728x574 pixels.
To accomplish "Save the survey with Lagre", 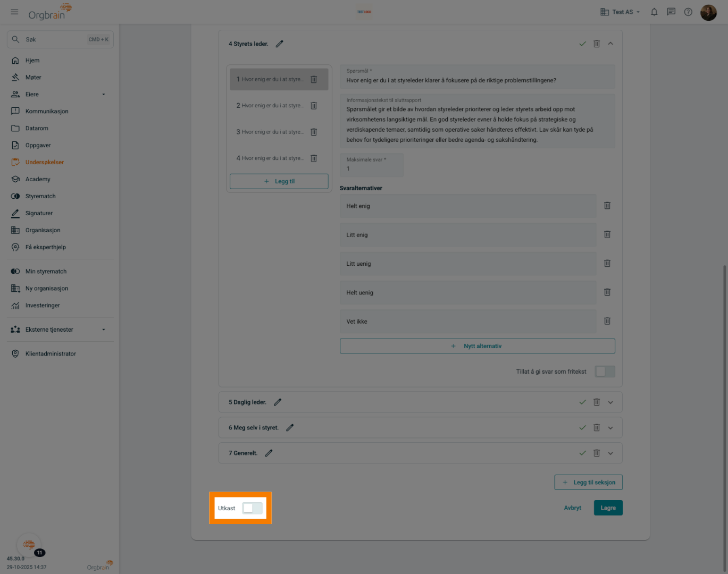I will pos(608,508).
